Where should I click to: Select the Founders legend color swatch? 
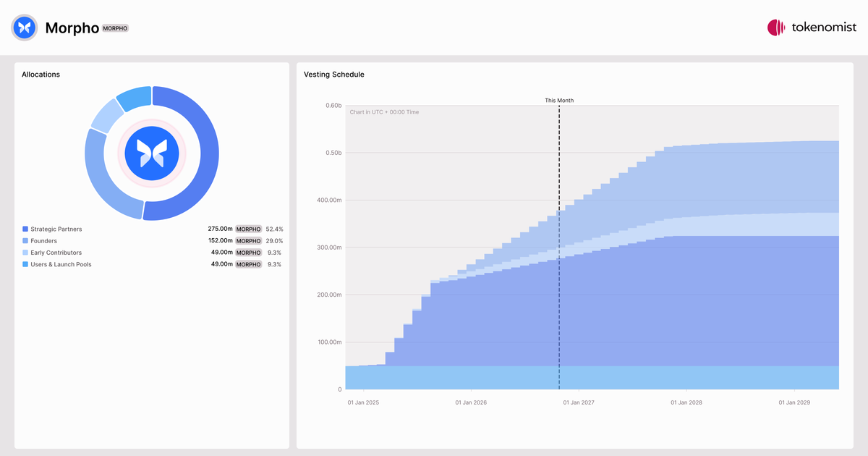coord(25,240)
